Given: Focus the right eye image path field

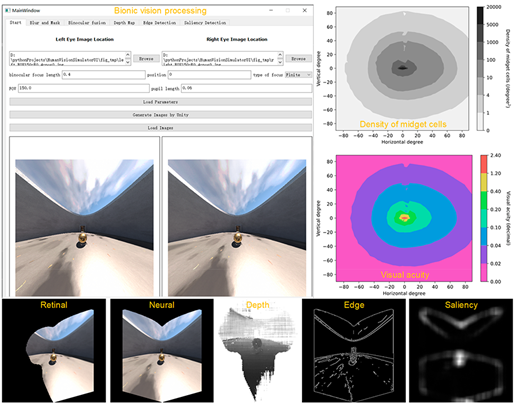Looking at the screenshot, I should coord(220,58).
